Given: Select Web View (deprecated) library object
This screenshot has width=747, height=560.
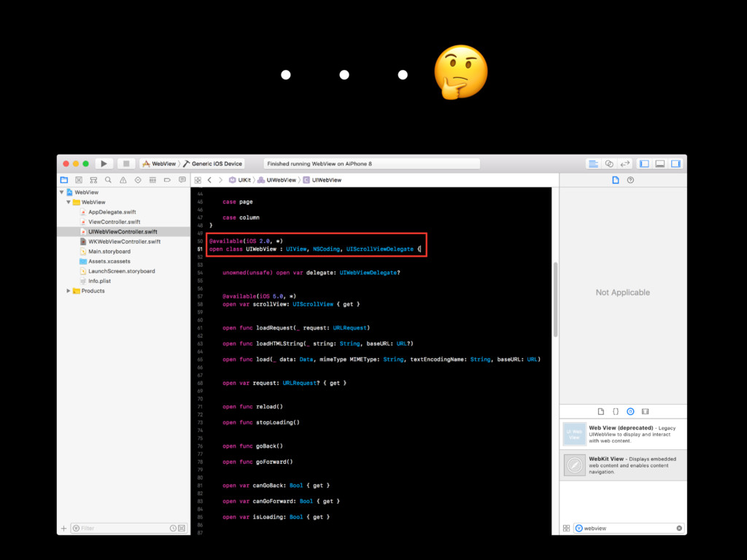Looking at the screenshot, I should [623, 434].
